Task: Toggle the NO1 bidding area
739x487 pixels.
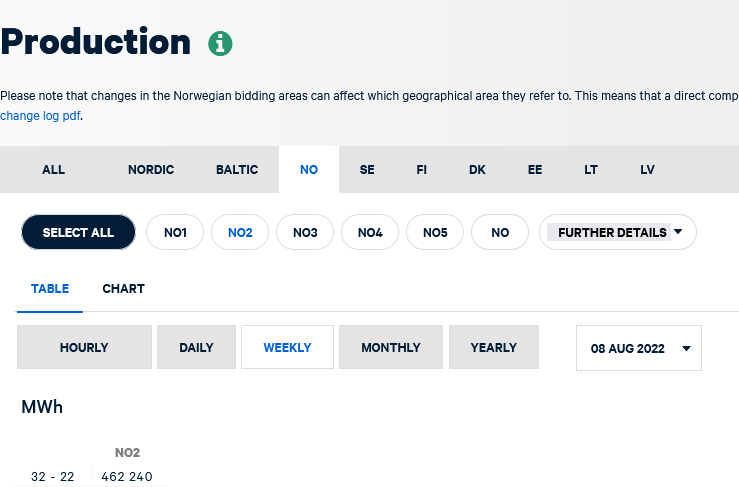Action: [175, 232]
